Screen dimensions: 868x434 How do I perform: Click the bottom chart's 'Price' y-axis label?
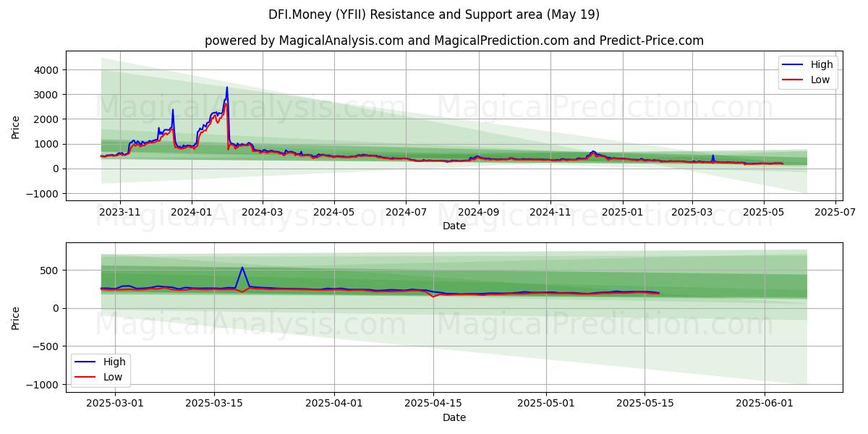(16, 317)
